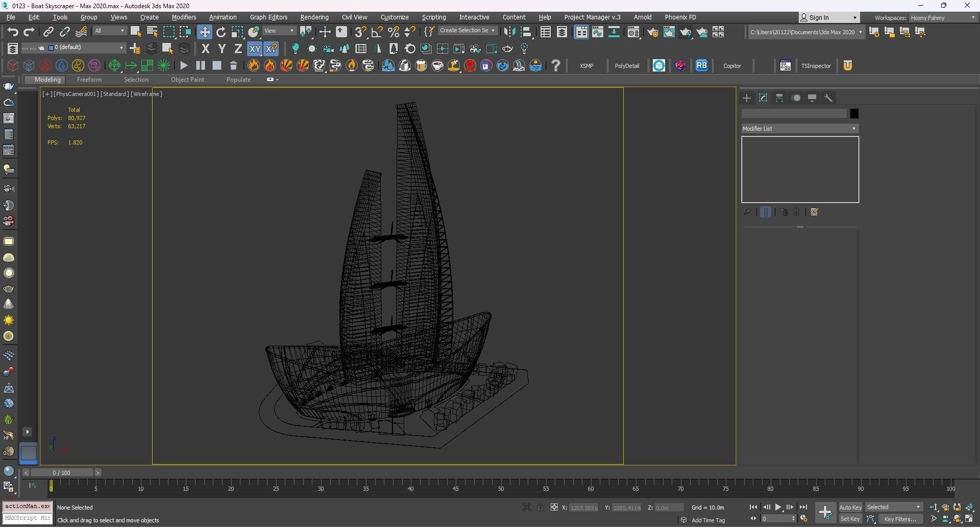Click the Undo arrow icon
Image resolution: width=980 pixels, height=531 pixels.
[x=13, y=32]
